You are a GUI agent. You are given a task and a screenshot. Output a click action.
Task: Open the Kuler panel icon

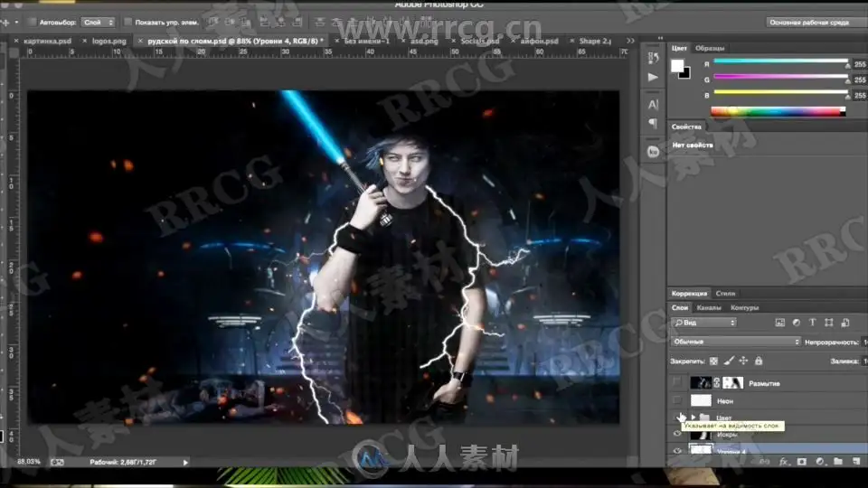(653, 151)
